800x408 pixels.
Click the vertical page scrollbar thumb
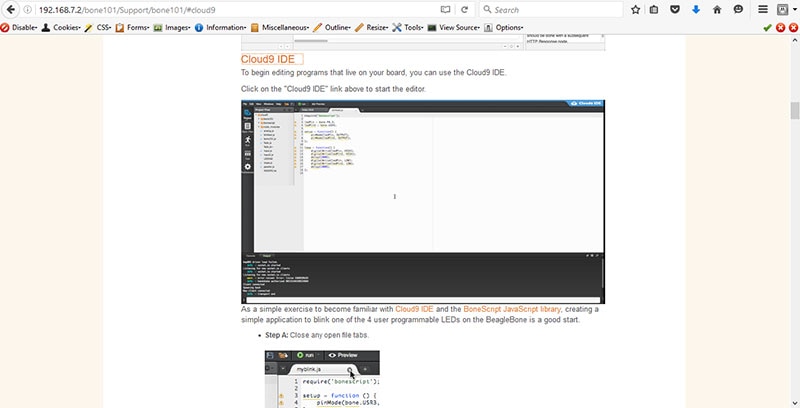tap(794, 111)
